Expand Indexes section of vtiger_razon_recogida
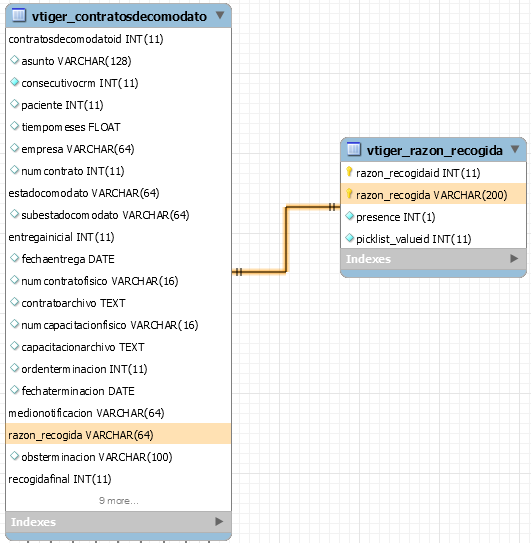Screen dimensions: 531x543 [x=514, y=259]
